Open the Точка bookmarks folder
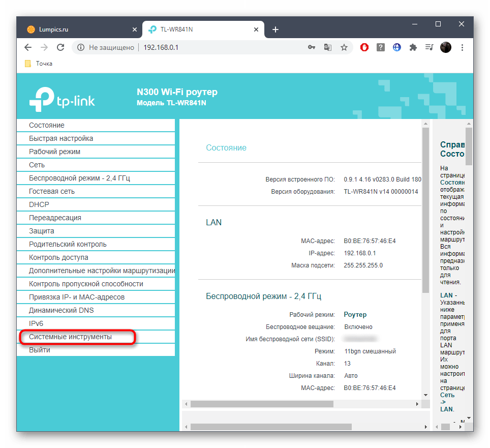The height and width of the screenshot is (448, 490). [x=39, y=64]
